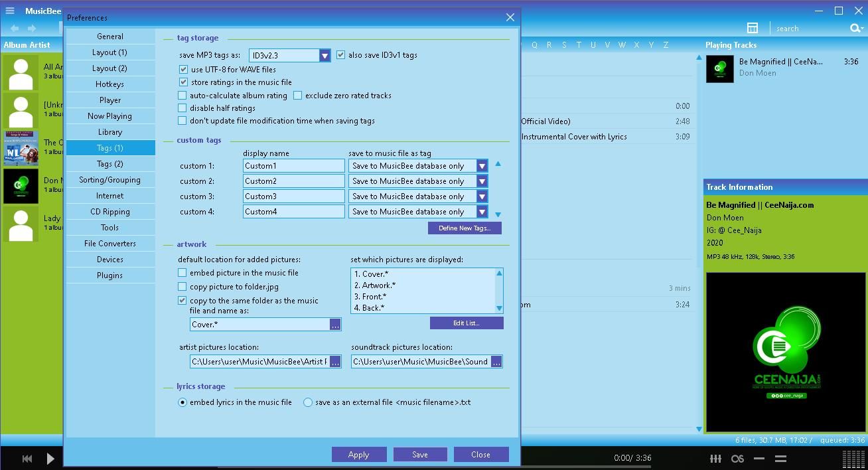Click the Apply button

pos(358,454)
